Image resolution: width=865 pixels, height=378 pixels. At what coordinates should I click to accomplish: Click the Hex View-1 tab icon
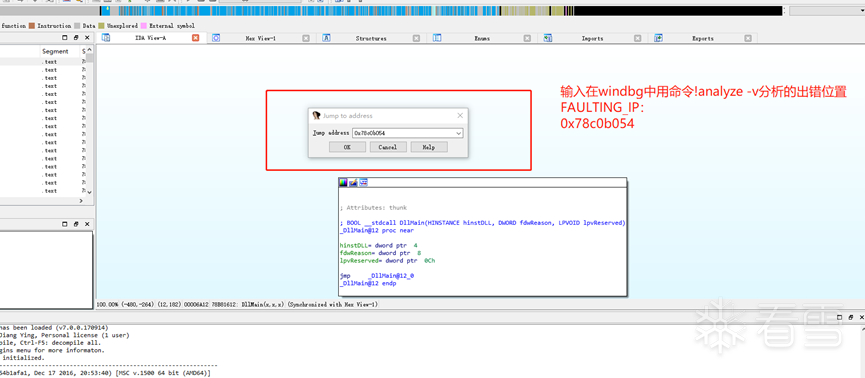point(216,38)
